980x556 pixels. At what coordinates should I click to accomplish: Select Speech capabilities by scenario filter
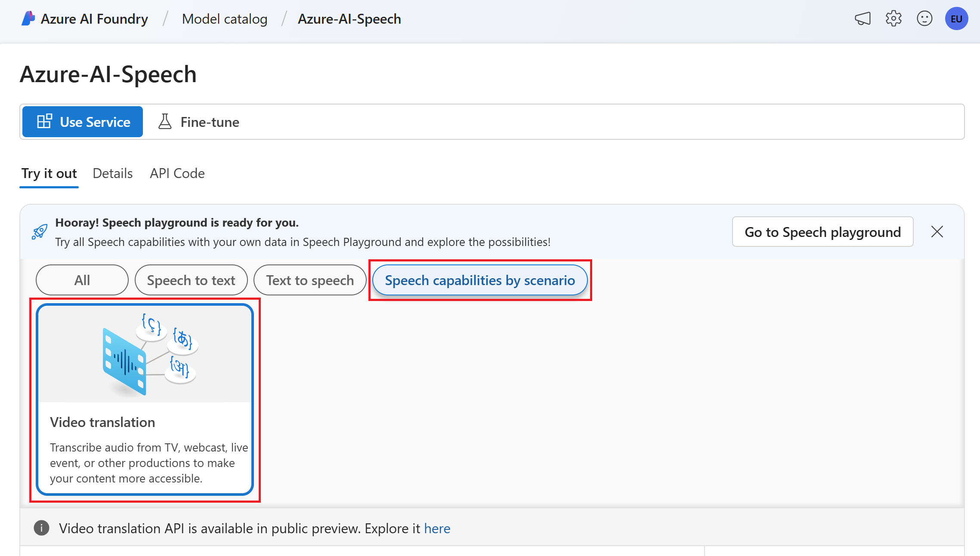coord(479,280)
